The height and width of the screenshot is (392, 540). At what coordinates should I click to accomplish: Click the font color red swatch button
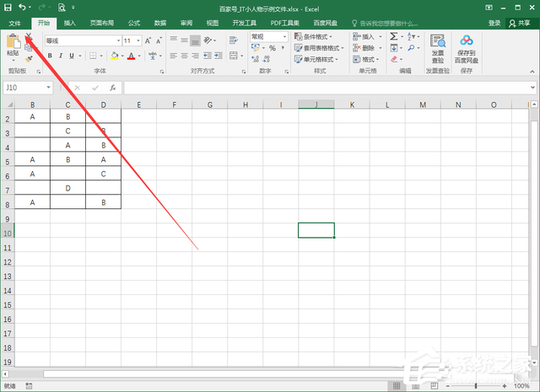131,56
